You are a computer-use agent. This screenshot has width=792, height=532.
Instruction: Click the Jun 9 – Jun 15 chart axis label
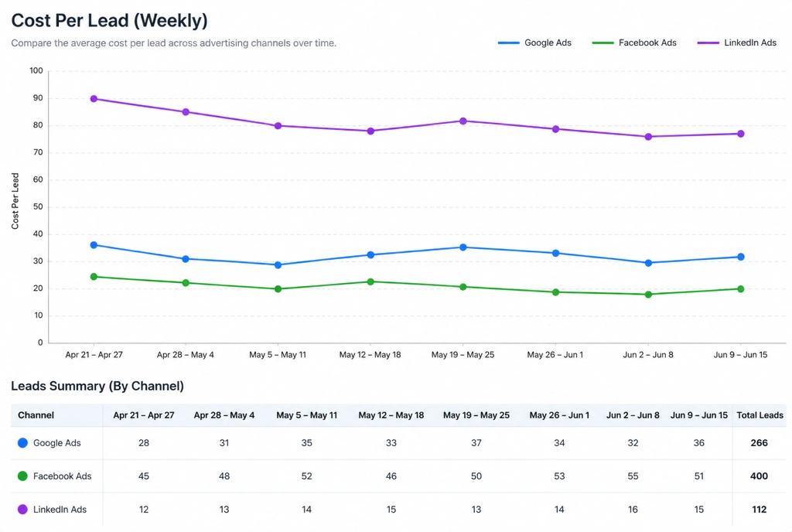pos(740,355)
